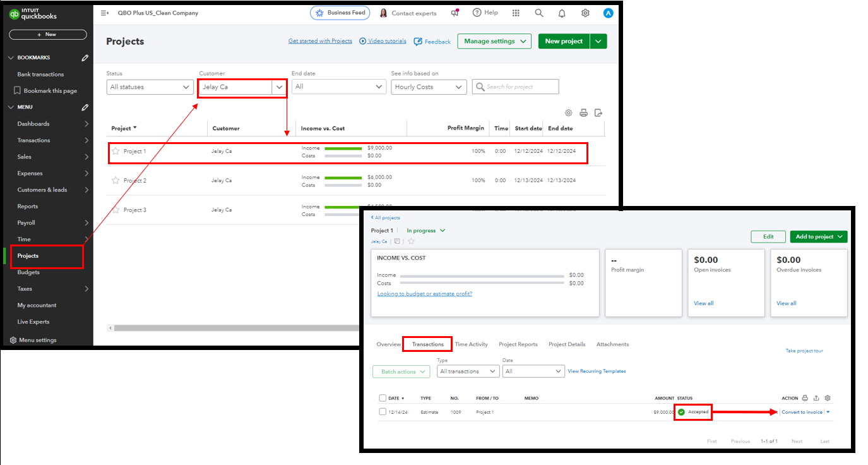Click the Help question mark icon
Image resolution: width=868 pixels, height=465 pixels.
tap(477, 13)
